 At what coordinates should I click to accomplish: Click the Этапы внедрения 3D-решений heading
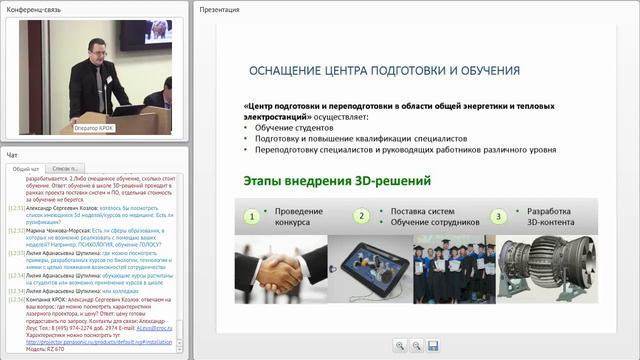337,180
